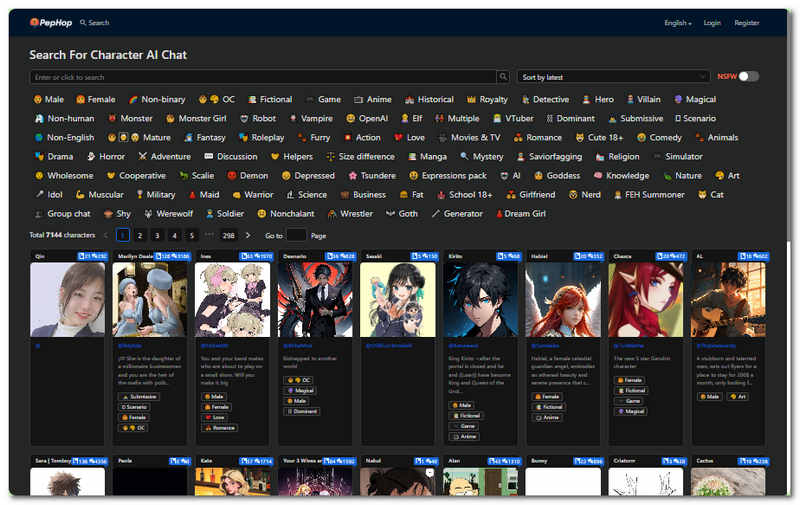Jump to last page 298

click(x=228, y=235)
